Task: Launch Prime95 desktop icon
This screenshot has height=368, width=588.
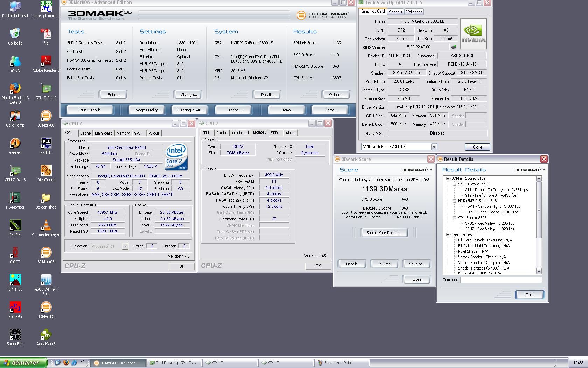Action: coord(15,310)
